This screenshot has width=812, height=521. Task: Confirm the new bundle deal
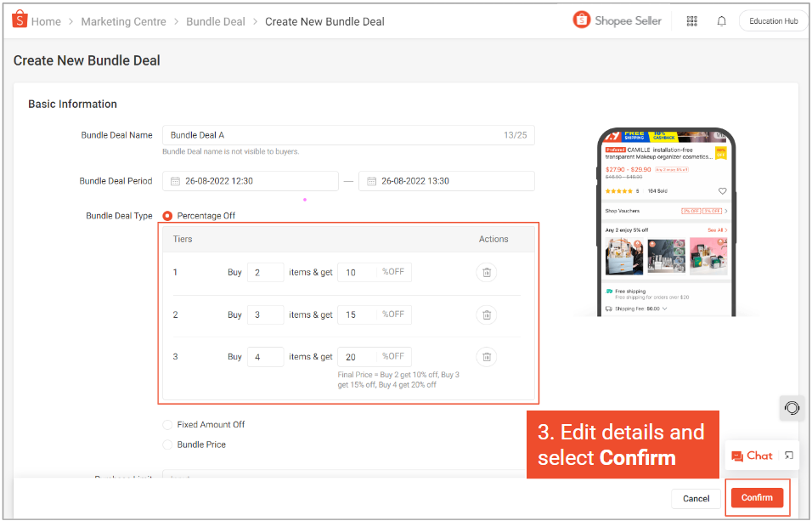pos(757,498)
